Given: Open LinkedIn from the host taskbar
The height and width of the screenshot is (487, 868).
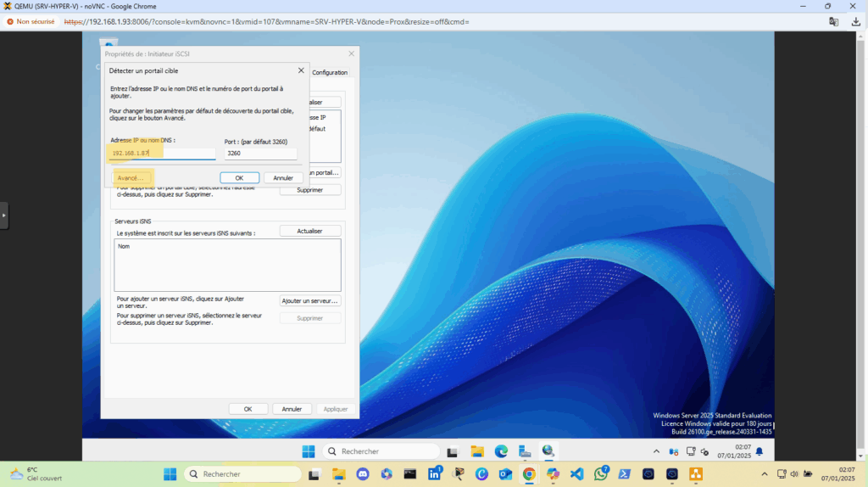Looking at the screenshot, I should tap(435, 473).
